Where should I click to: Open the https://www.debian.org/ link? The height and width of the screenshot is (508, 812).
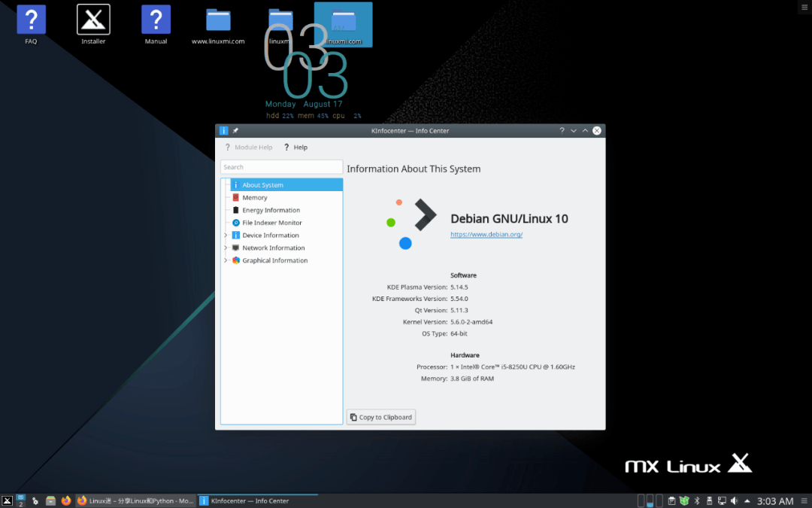(486, 234)
